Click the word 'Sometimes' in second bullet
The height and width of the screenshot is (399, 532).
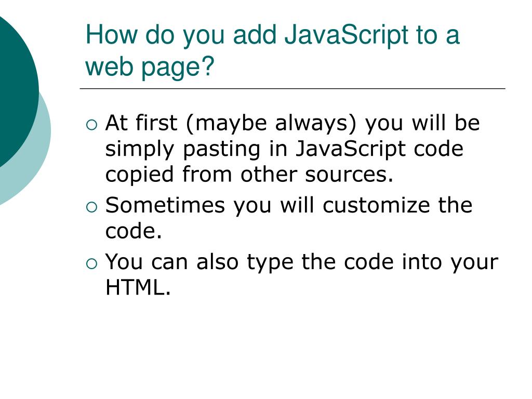(165, 205)
